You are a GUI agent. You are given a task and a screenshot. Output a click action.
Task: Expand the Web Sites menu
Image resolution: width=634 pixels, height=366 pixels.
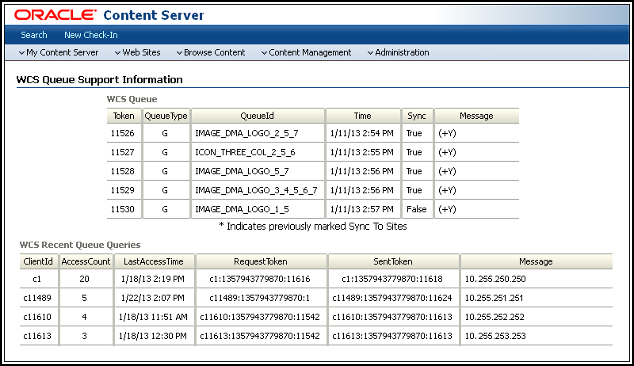pyautogui.click(x=137, y=53)
